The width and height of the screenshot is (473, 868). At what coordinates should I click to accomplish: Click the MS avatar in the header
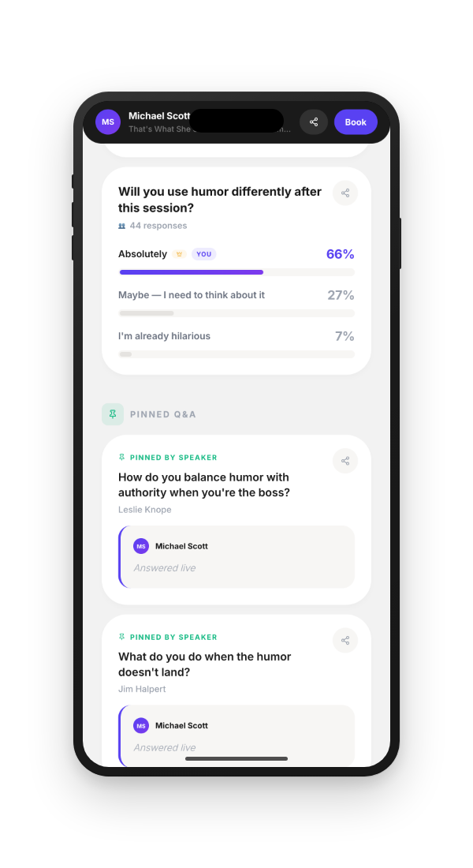[108, 122]
